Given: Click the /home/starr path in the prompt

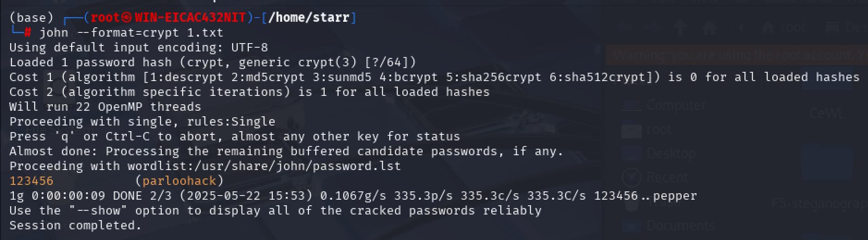Looking at the screenshot, I should pos(308,18).
